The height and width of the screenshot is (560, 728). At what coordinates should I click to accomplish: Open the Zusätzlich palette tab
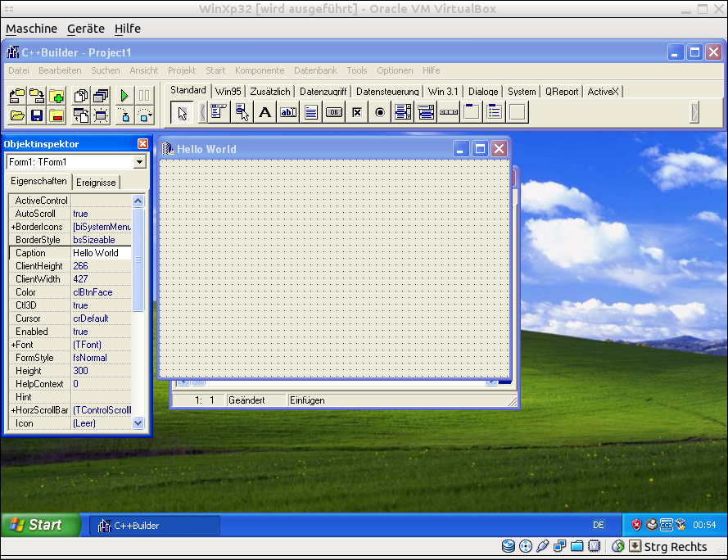(270, 92)
